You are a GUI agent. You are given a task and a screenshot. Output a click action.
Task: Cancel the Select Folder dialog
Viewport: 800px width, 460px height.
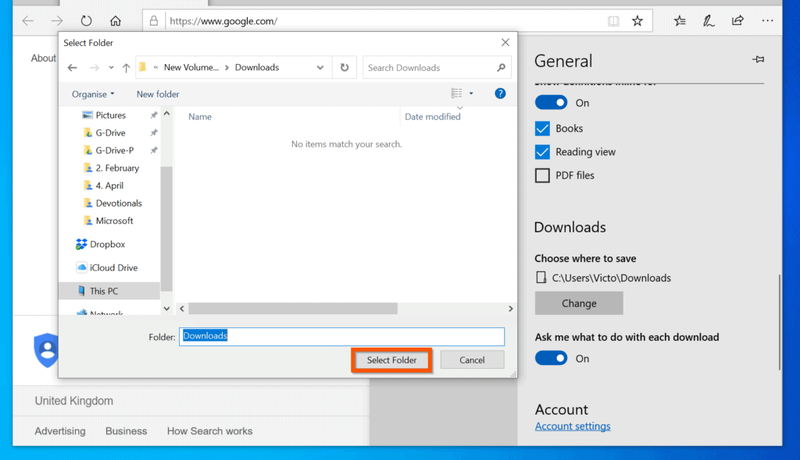click(x=472, y=360)
